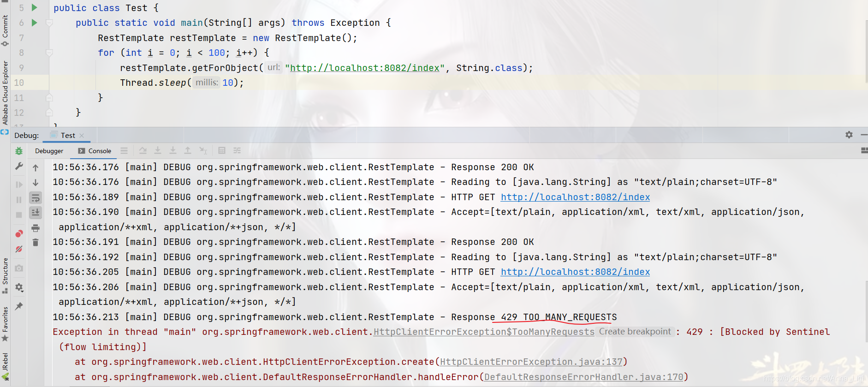The image size is (868, 387).
Task: Open Modify Run Configuration wrench
Action: [x=19, y=166]
